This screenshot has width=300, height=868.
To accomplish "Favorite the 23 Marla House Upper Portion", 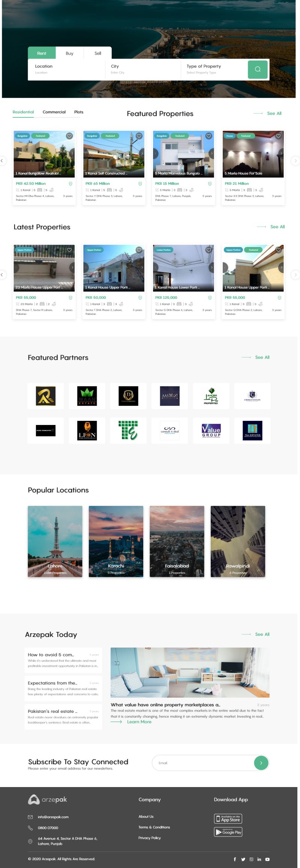I will coord(69,250).
